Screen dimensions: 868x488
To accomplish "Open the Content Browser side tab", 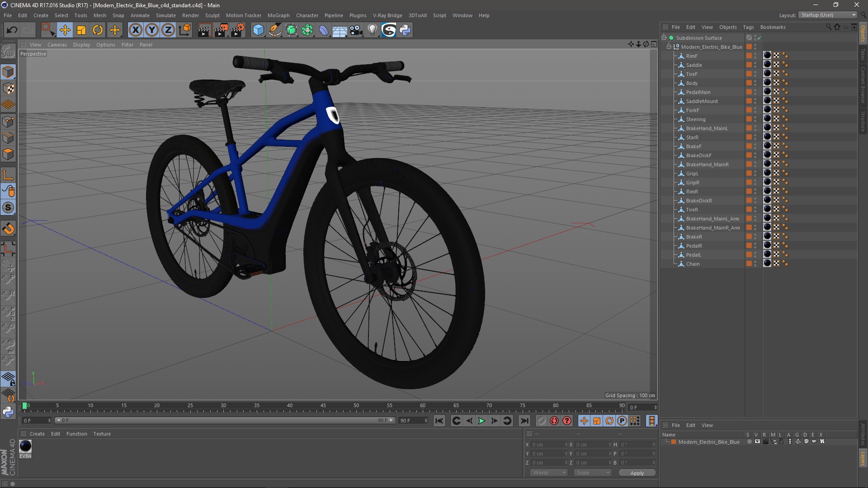I will pyautogui.click(x=863, y=85).
